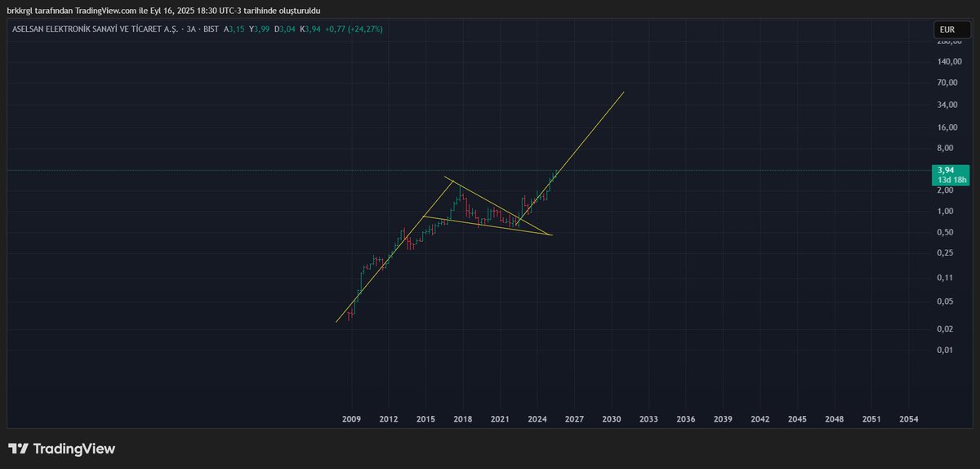The height and width of the screenshot is (469, 980).
Task: Click the 2030 time axis label
Action: (612, 419)
